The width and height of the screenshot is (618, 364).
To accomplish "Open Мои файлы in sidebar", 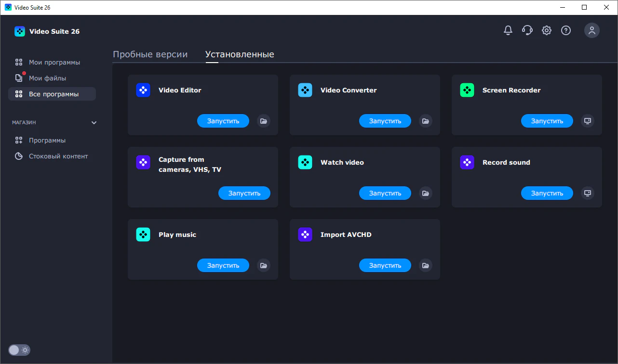I will point(52,78).
